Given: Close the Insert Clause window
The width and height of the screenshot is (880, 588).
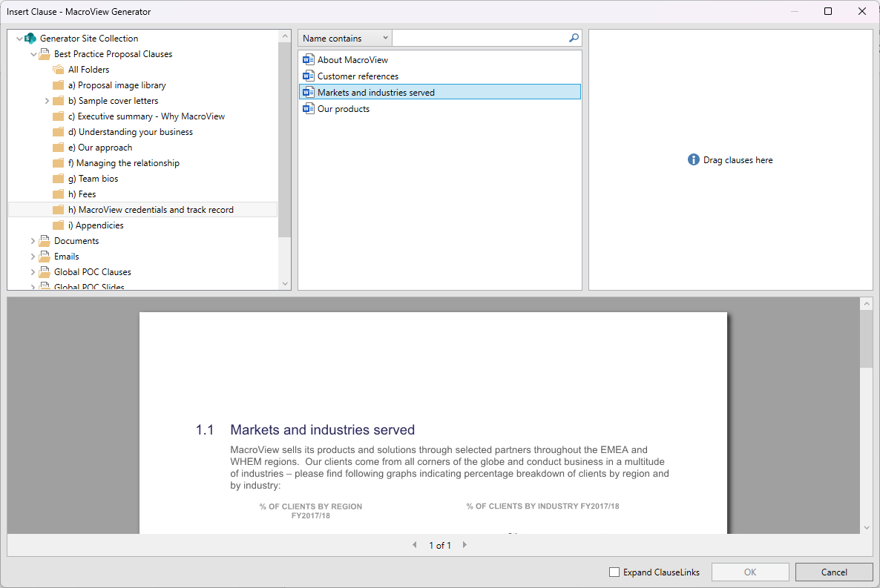Looking at the screenshot, I should [862, 11].
